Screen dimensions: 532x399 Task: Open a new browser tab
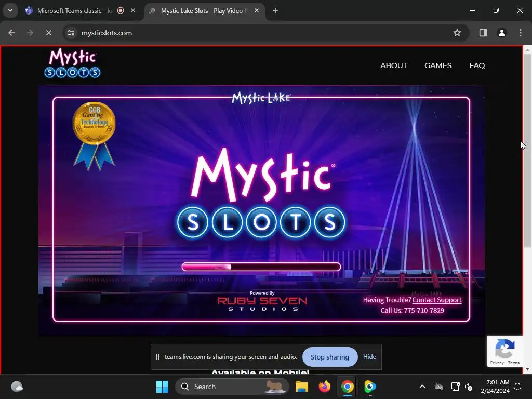(x=275, y=10)
